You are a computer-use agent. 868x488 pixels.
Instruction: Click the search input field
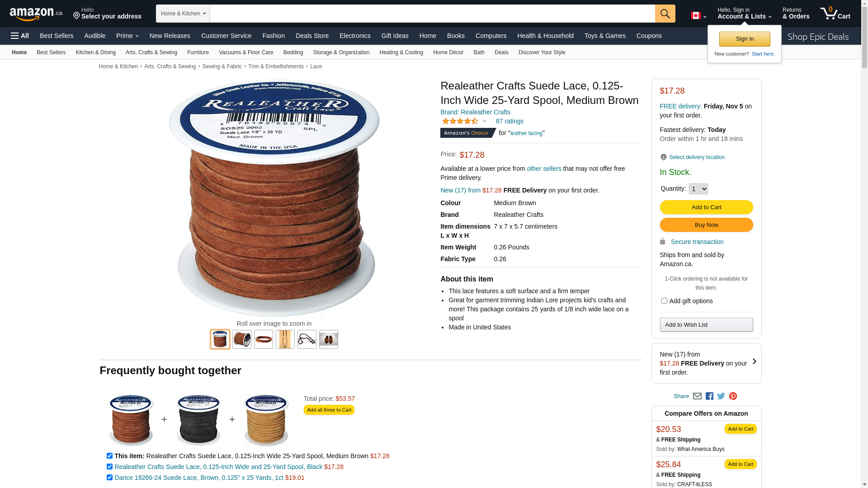tap(433, 14)
